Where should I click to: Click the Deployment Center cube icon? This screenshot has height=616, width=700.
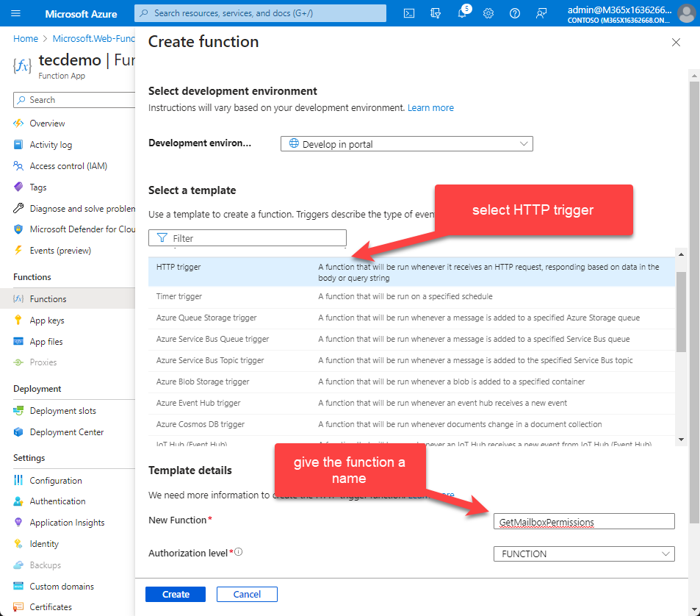(x=18, y=432)
